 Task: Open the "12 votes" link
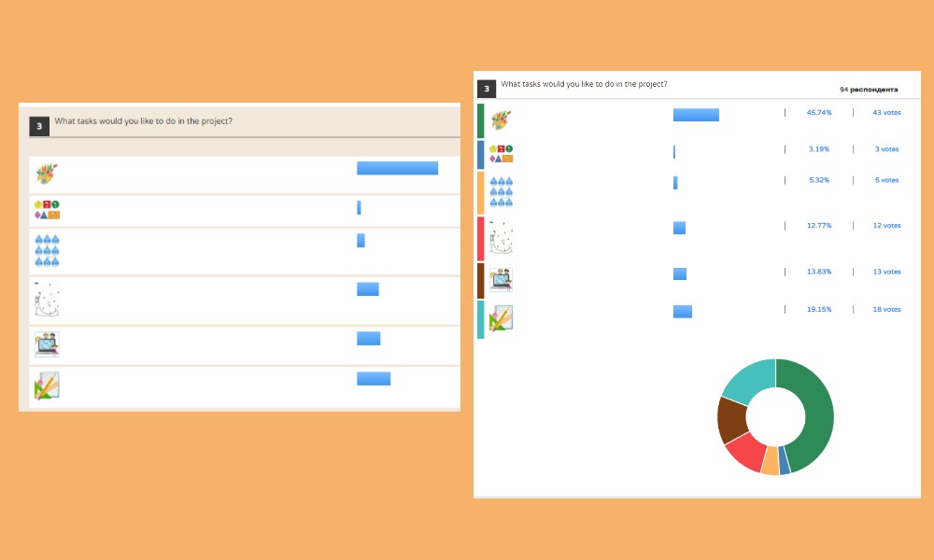(885, 225)
